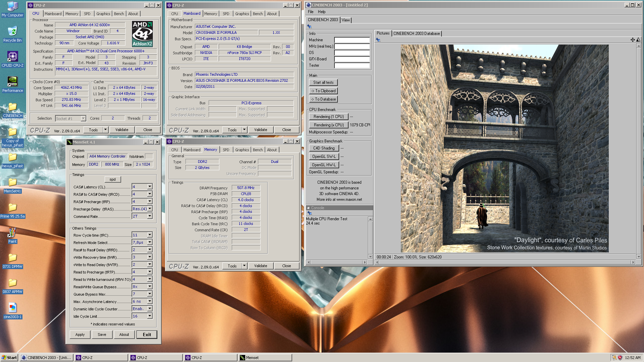The width and height of the screenshot is (644, 362).
Task: Select the Bench tab in the CPU-Z Memory window
Action: (258, 150)
